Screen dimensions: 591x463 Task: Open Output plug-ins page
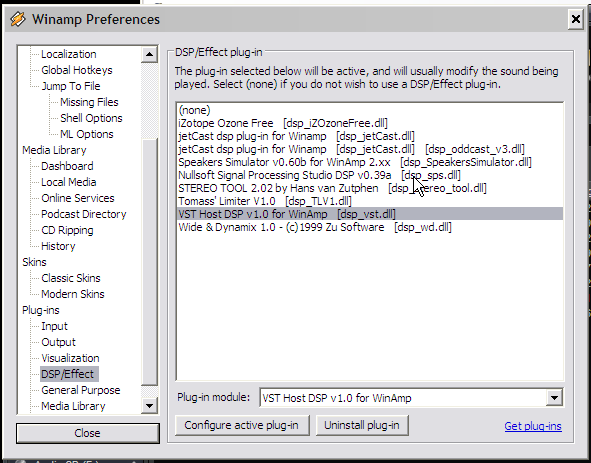click(58, 342)
